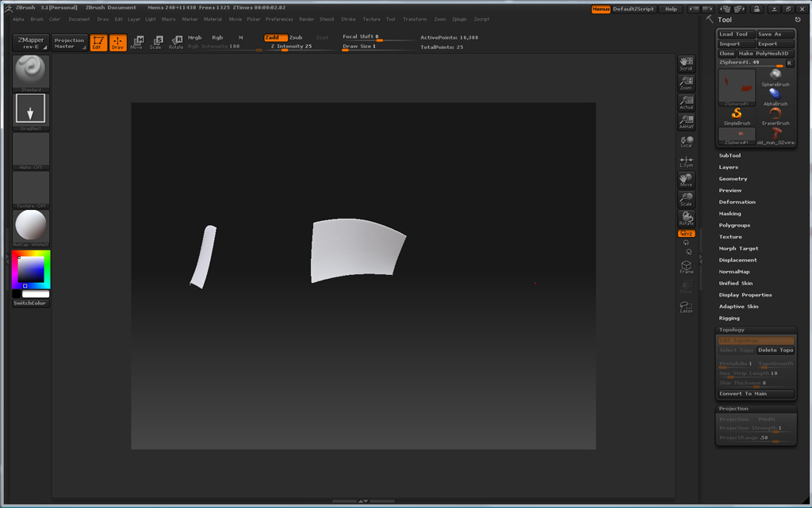Turn on Zadd mode

pos(275,37)
